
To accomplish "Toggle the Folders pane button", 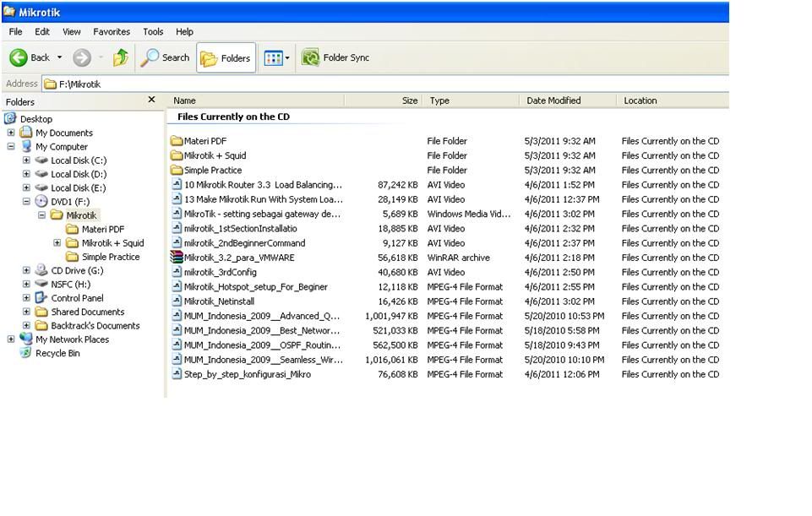I will [x=226, y=58].
